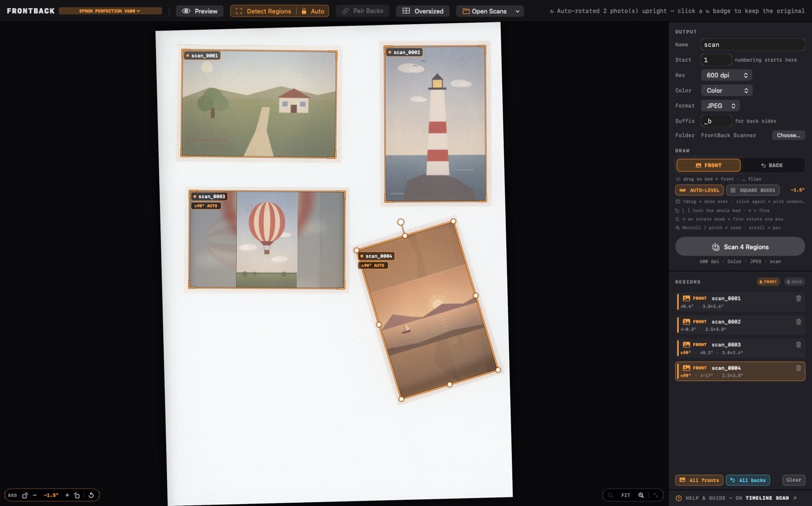The image size is (812, 506).
Task: Choose the output folder
Action: [788, 135]
